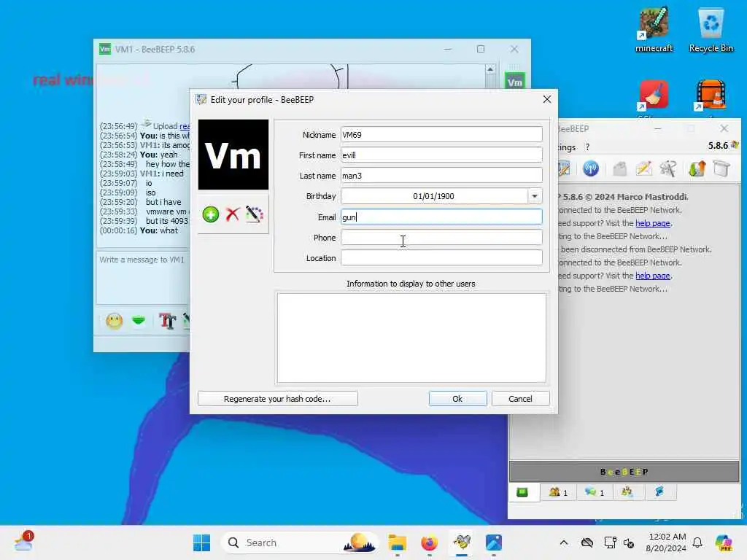This screenshot has width=747, height=560.
Task: Switch to the groups tab icon
Action: [x=627, y=492]
